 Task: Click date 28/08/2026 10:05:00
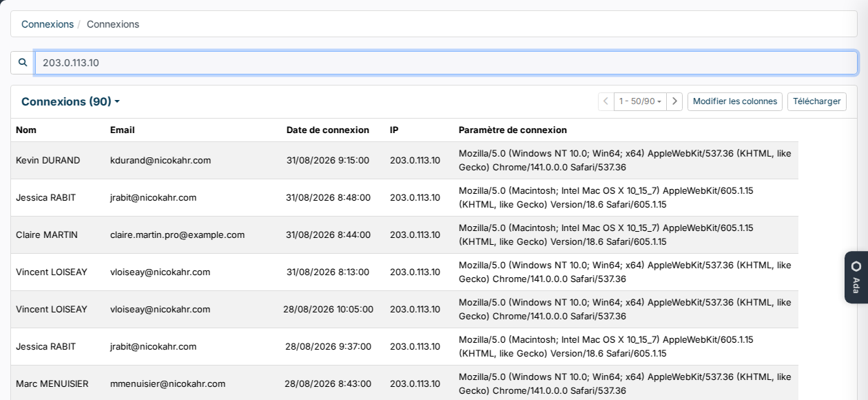pos(328,309)
